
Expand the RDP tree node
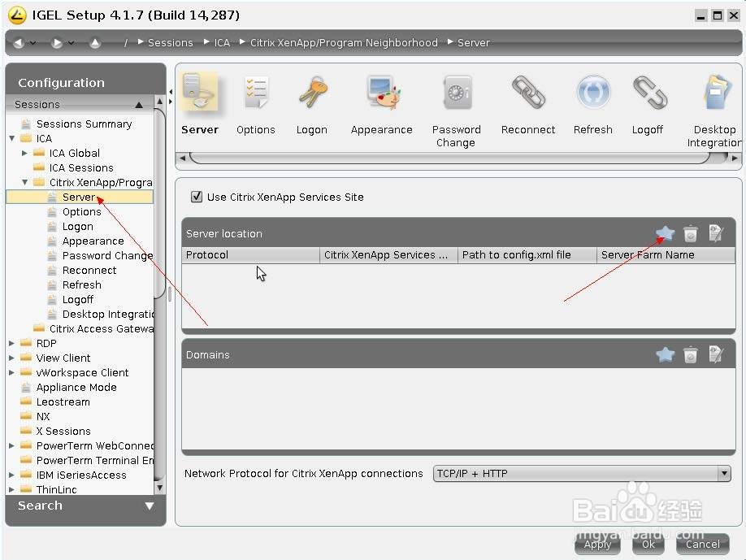click(11, 343)
